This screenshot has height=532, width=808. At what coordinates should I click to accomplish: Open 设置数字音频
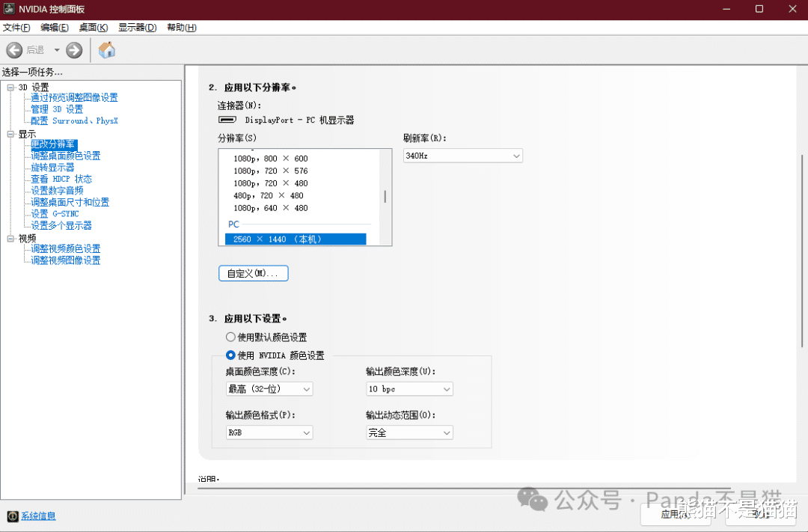[57, 191]
